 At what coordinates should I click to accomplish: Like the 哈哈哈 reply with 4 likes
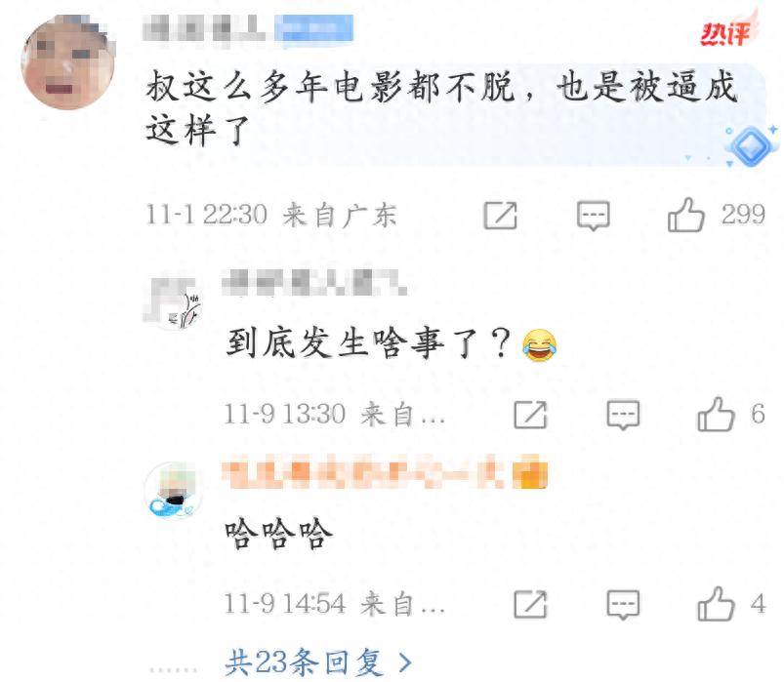pos(716,604)
